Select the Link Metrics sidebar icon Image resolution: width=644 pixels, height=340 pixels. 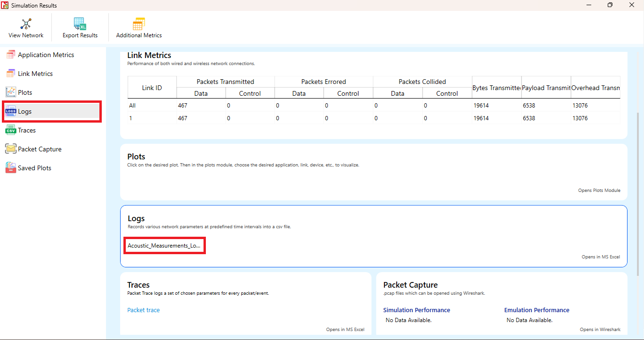point(11,74)
